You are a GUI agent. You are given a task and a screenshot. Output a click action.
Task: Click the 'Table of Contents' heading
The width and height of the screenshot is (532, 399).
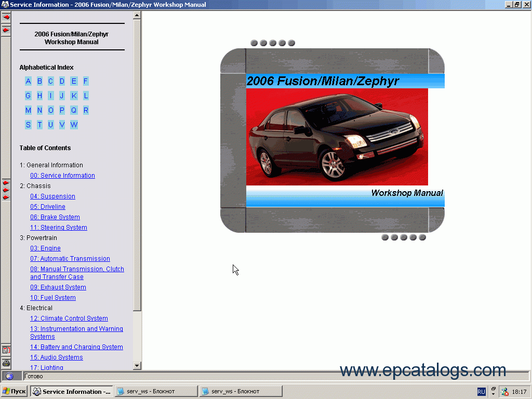click(45, 148)
